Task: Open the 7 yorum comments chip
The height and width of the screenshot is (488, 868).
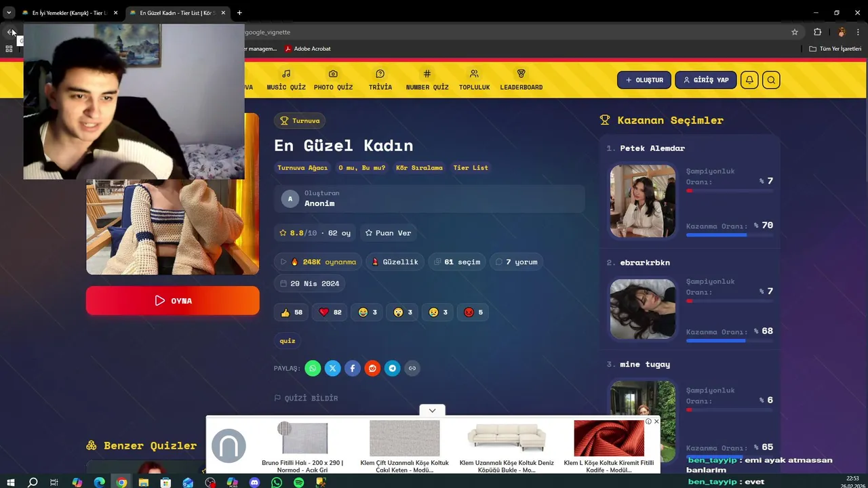Action: (516, 262)
